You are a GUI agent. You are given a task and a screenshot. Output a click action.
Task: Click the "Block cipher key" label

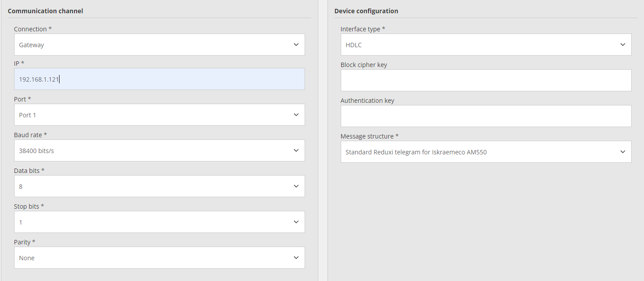click(364, 65)
